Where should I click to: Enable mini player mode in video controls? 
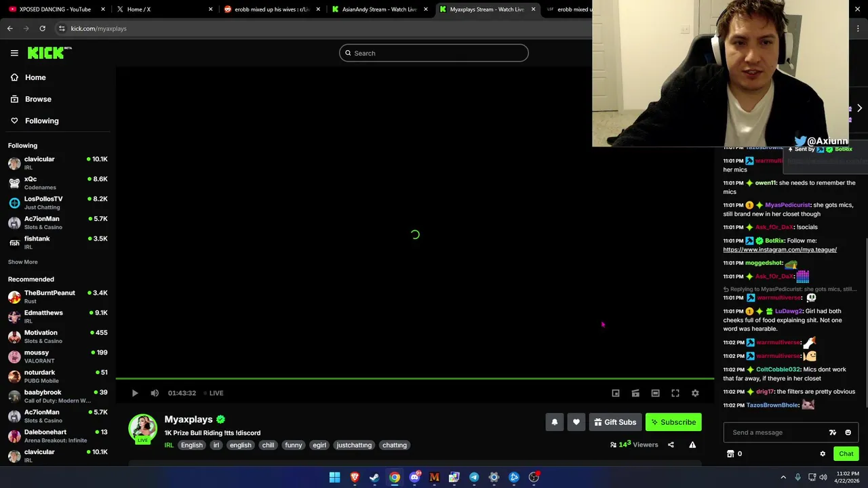coord(616,393)
